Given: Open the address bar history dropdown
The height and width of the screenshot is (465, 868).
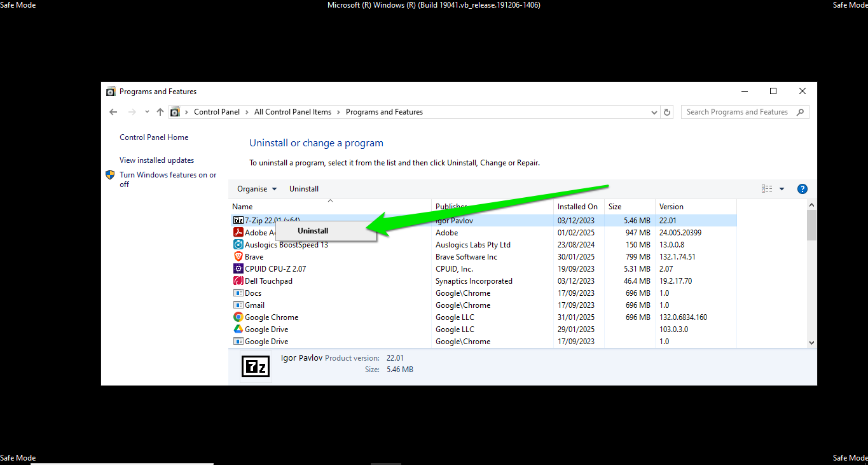Looking at the screenshot, I should (654, 112).
